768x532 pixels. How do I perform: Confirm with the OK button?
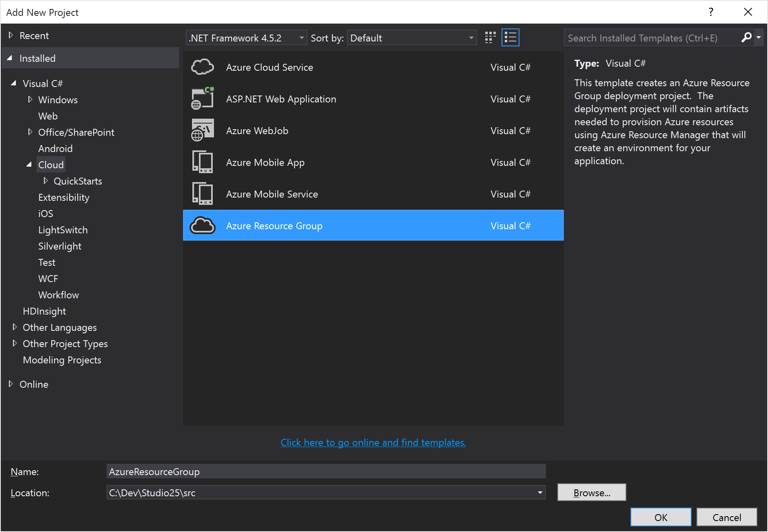[x=661, y=517]
